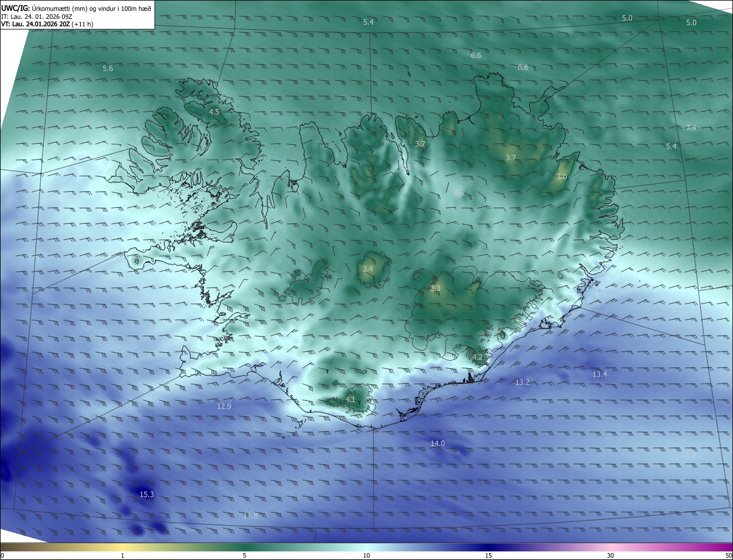Viewport: 733px width, 560px height.
Task: Click the 15.3 value label in the dark blue area
Action: click(x=147, y=494)
